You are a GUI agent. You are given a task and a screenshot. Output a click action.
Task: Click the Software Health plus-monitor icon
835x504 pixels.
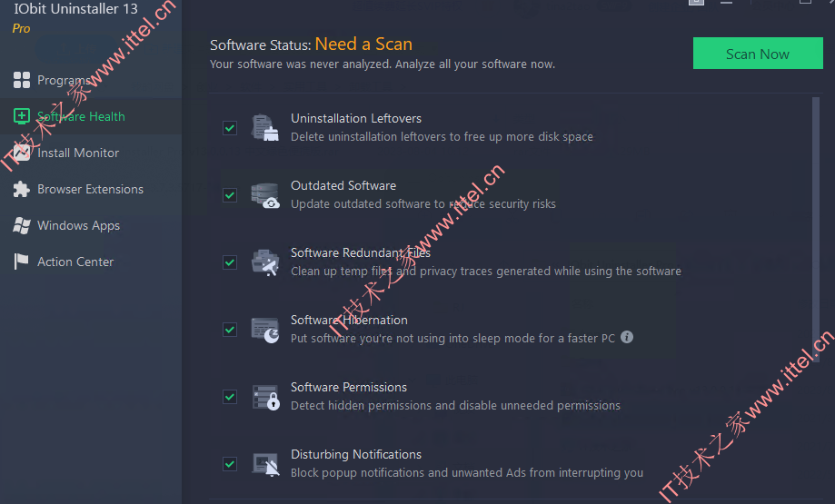coord(21,116)
